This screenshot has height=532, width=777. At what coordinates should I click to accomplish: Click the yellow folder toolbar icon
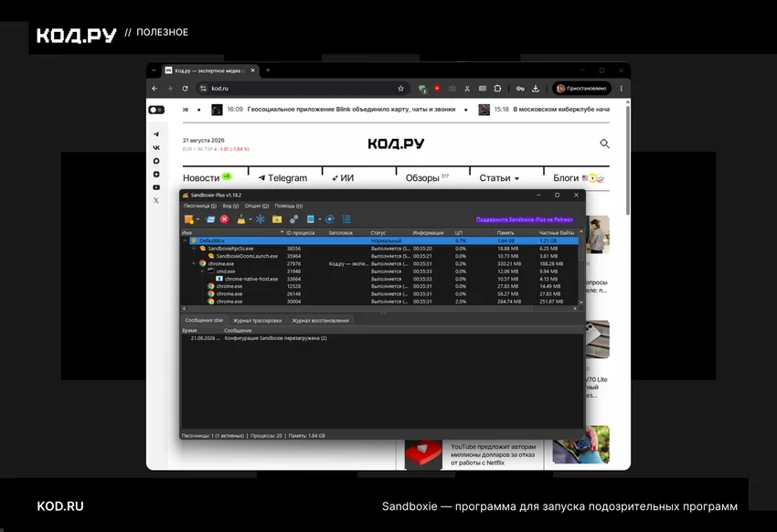pyautogui.click(x=277, y=219)
